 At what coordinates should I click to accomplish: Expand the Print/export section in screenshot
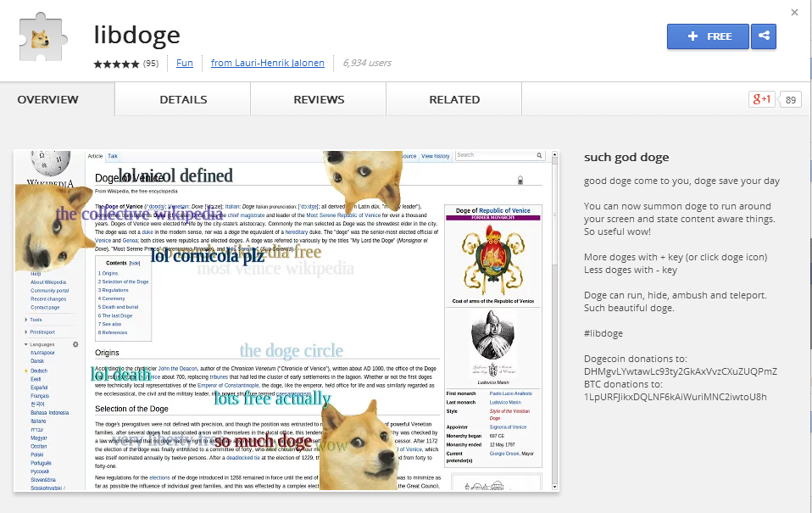[40, 332]
